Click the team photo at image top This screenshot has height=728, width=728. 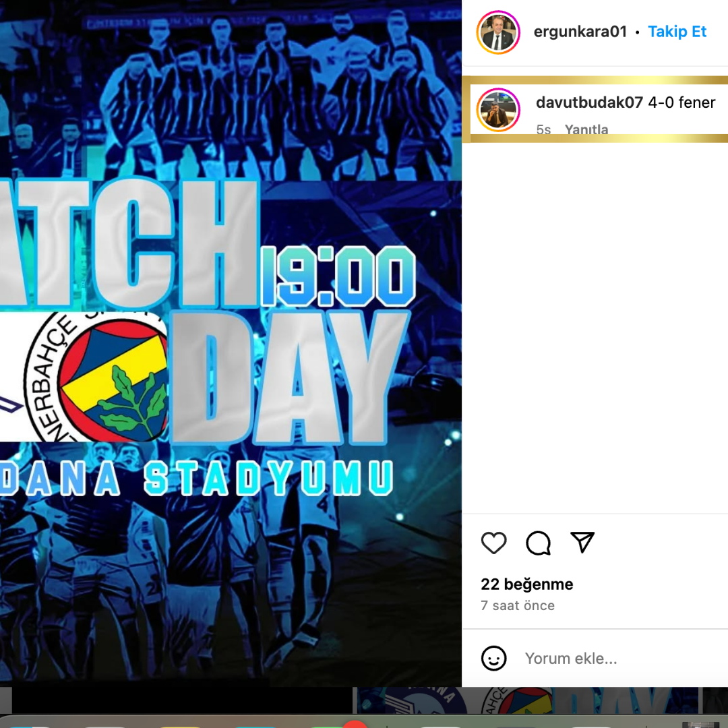[x=231, y=90]
